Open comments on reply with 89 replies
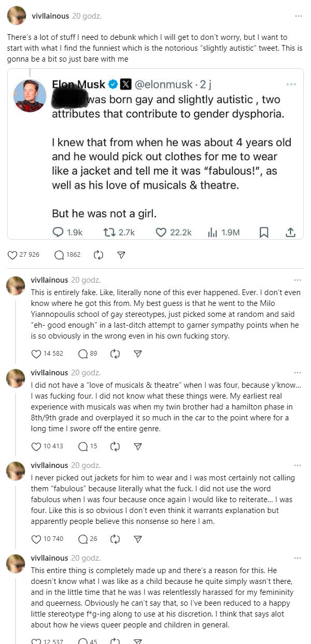Image resolution: width=311 pixels, height=644 pixels. [x=82, y=354]
